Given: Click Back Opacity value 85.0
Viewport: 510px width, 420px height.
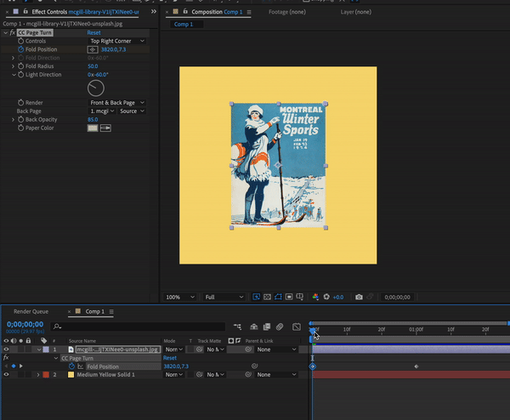Looking at the screenshot, I should 93,119.
